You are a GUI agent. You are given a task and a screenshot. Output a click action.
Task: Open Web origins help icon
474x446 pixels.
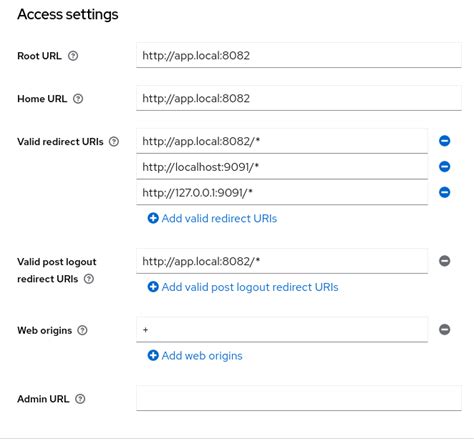pos(82,330)
